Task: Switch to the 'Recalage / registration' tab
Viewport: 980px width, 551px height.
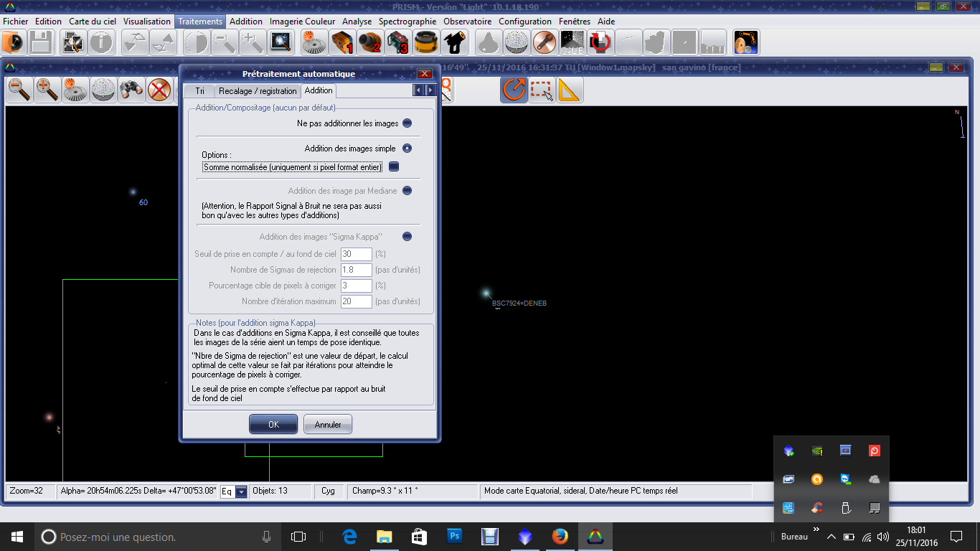Action: 258,91
